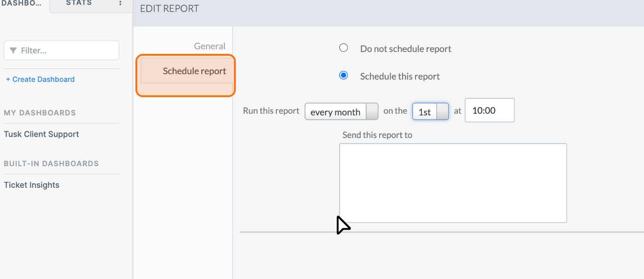Viewport: 644px width, 279px height.
Task: Select the General section
Action: click(x=210, y=46)
